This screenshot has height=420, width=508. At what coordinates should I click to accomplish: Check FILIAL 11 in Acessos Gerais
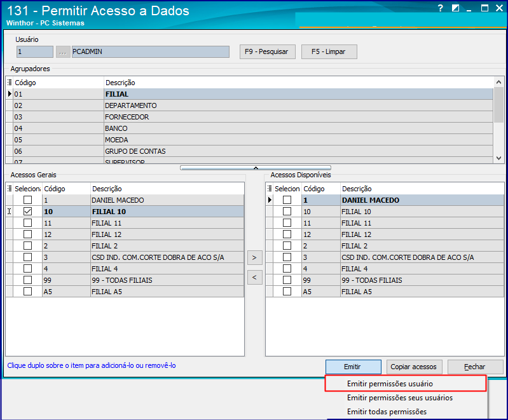pyautogui.click(x=27, y=223)
